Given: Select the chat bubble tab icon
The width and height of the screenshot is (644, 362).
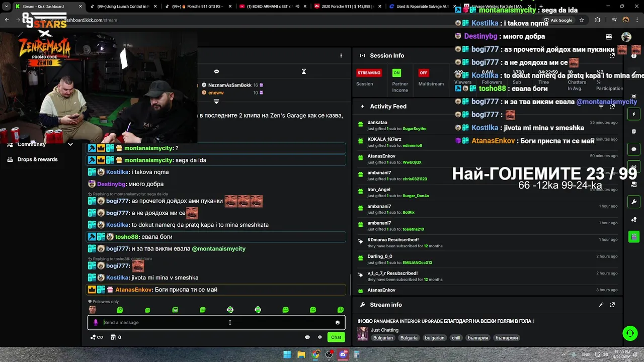Looking at the screenshot, I should (x=216, y=71).
